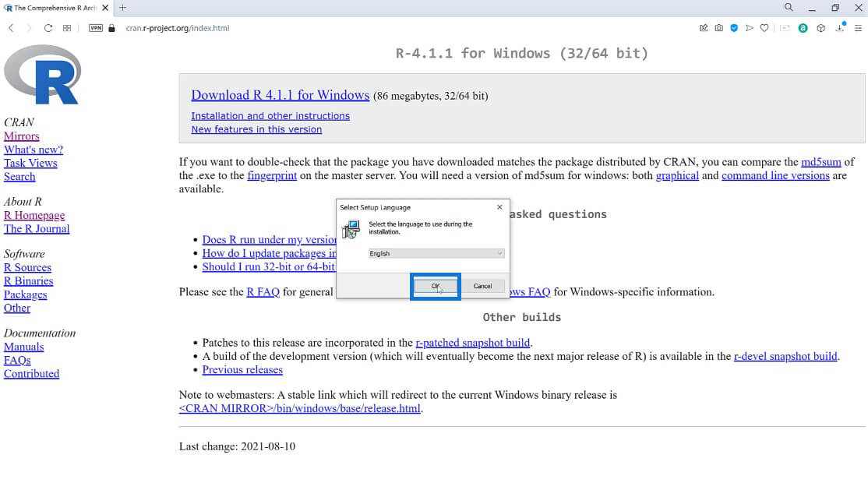Open 'How do I update packages' link

coord(269,253)
